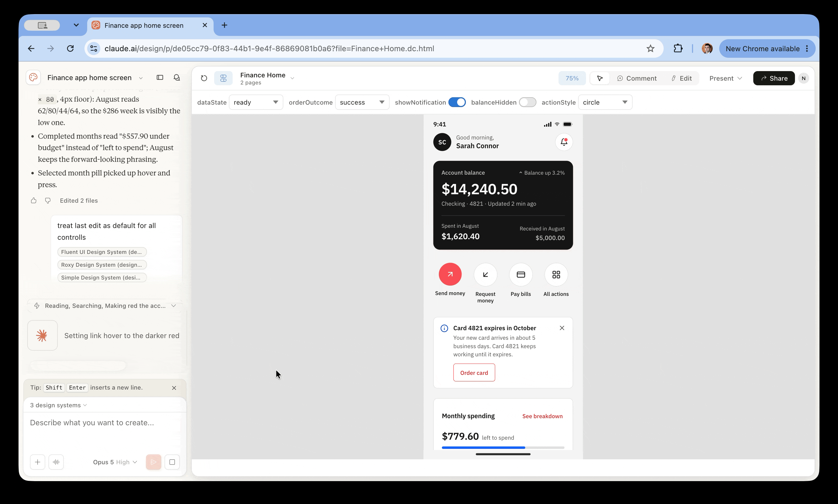Open the orderOutcome dropdown

362,102
